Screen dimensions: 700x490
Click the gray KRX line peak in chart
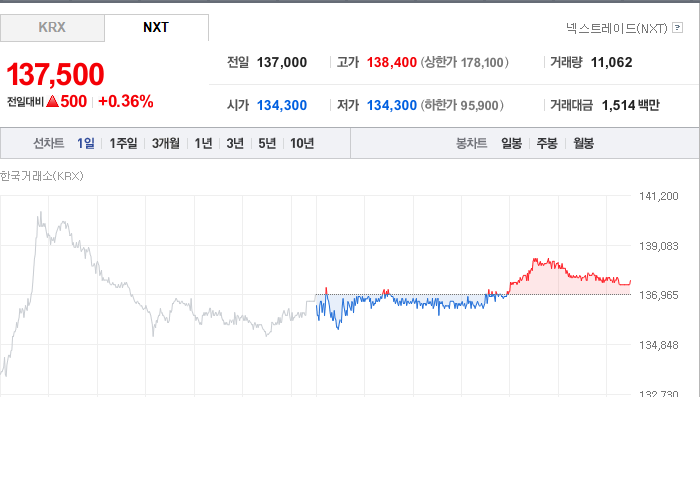(x=41, y=214)
